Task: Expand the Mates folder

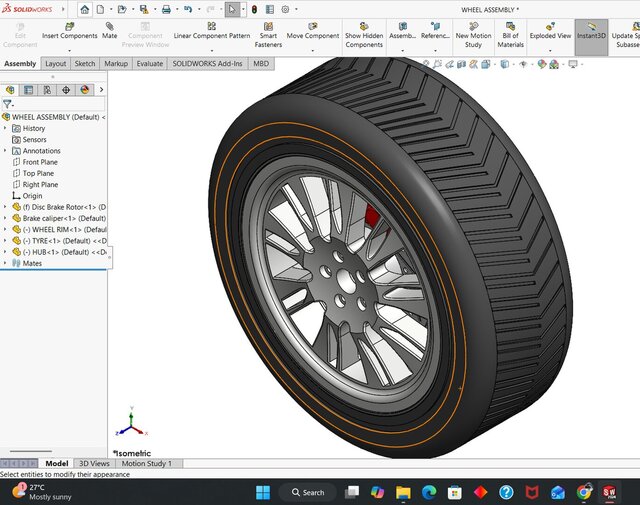Action: click(5, 263)
